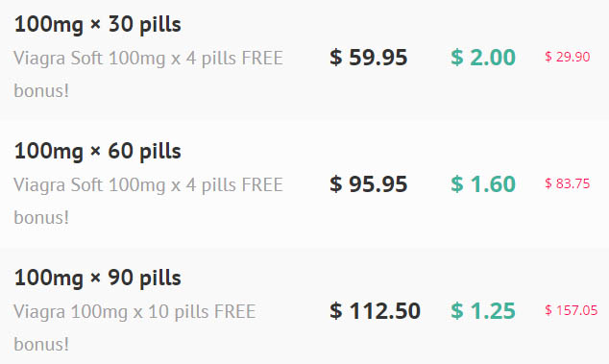609x364 pixels.
Task: Click the green $ 1.60 per-pill price
Action: [x=483, y=184]
